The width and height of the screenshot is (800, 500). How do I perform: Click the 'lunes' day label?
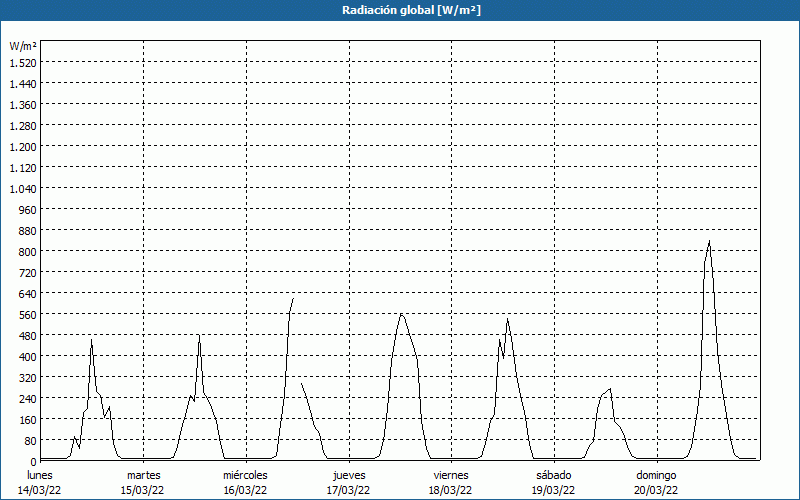40,475
